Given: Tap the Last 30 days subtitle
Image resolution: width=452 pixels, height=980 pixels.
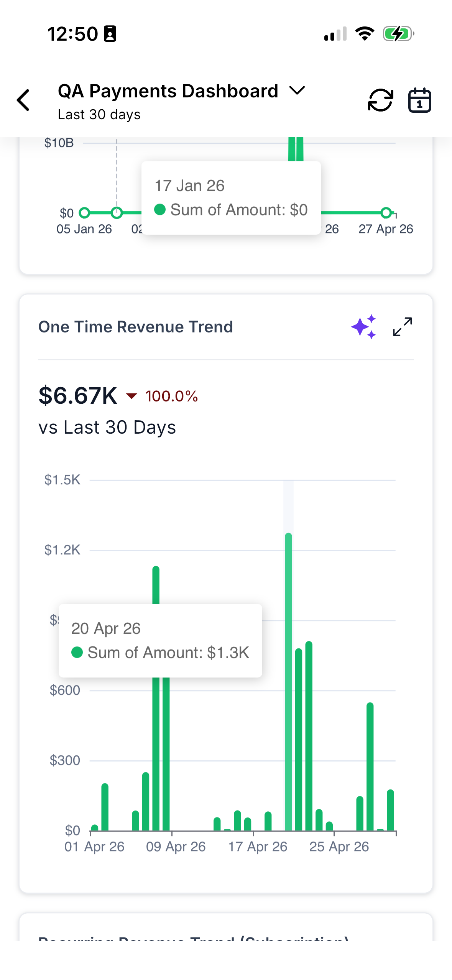Looking at the screenshot, I should (99, 115).
